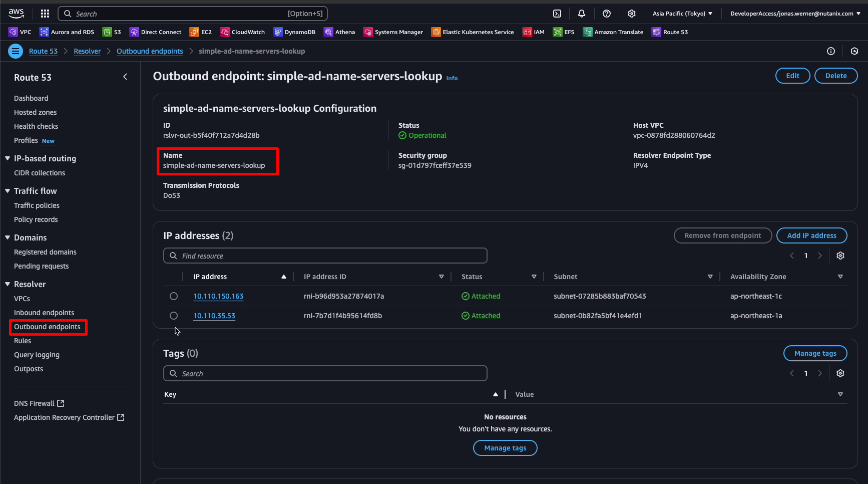Open IAM service shortcut
The height and width of the screenshot is (484, 868).
click(534, 32)
